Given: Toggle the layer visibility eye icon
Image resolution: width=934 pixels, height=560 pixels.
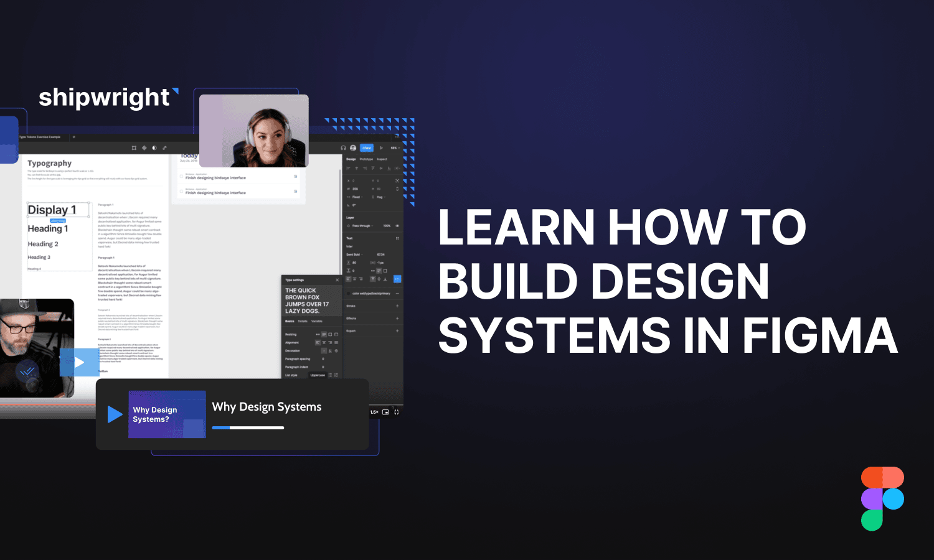Looking at the screenshot, I should pos(397,225).
